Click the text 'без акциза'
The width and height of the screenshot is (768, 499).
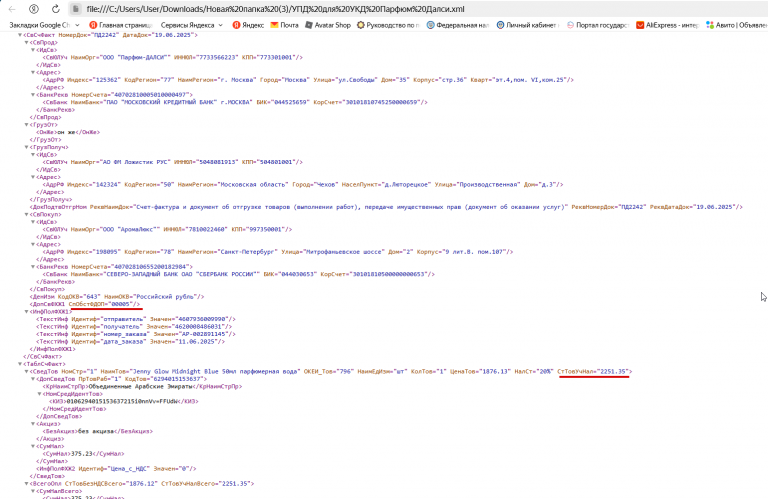pyautogui.click(x=96, y=431)
